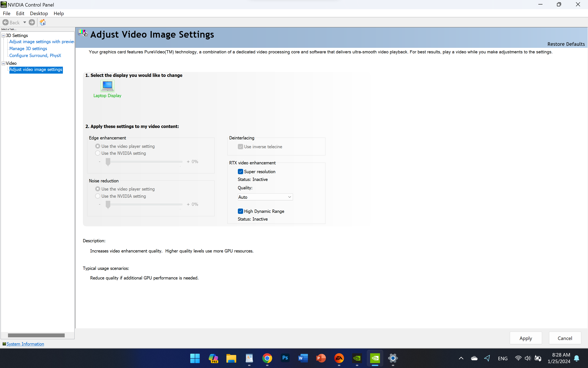This screenshot has height=368, width=588.
Task: Open Copilot Preview from taskbar
Action: [x=213, y=358]
